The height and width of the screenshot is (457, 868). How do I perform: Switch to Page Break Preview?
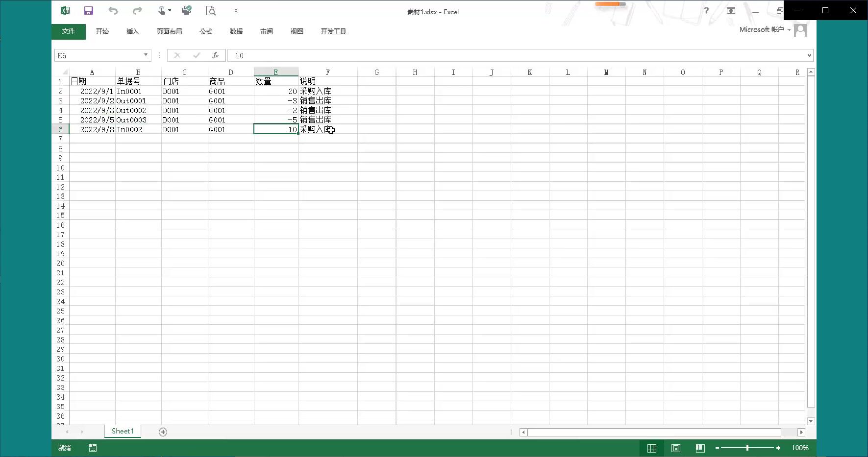coord(700,448)
